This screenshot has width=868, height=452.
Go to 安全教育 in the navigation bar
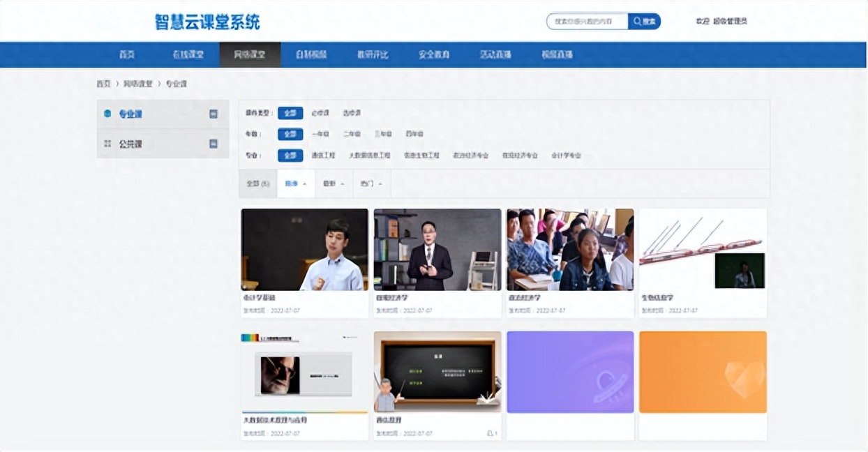[x=434, y=54]
